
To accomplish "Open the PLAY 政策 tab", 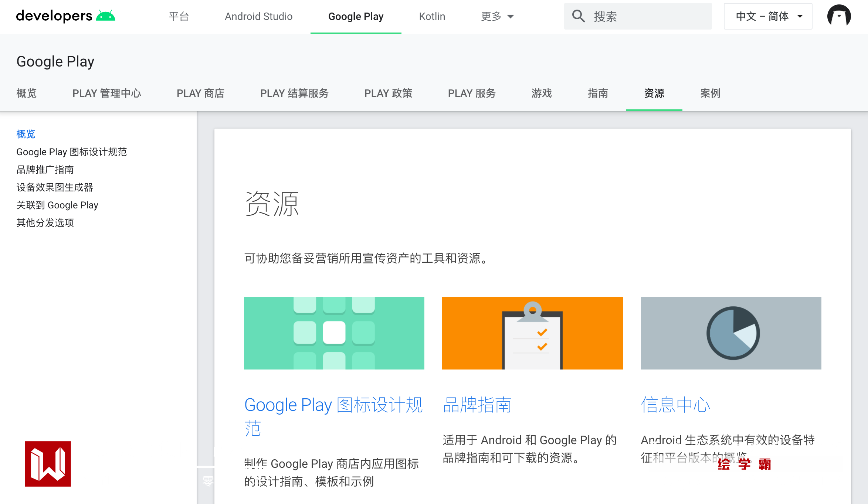I will [x=389, y=93].
